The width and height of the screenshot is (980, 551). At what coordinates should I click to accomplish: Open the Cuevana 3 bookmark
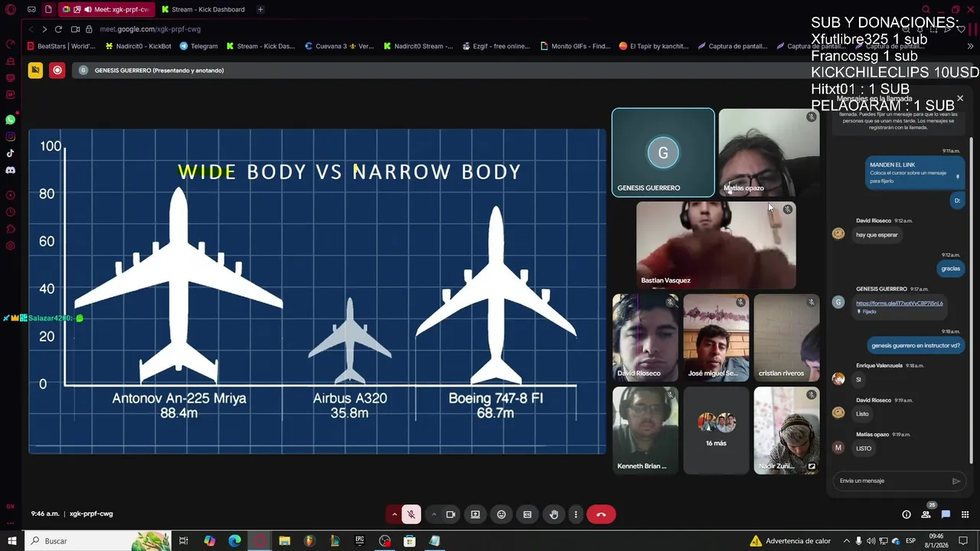click(339, 46)
